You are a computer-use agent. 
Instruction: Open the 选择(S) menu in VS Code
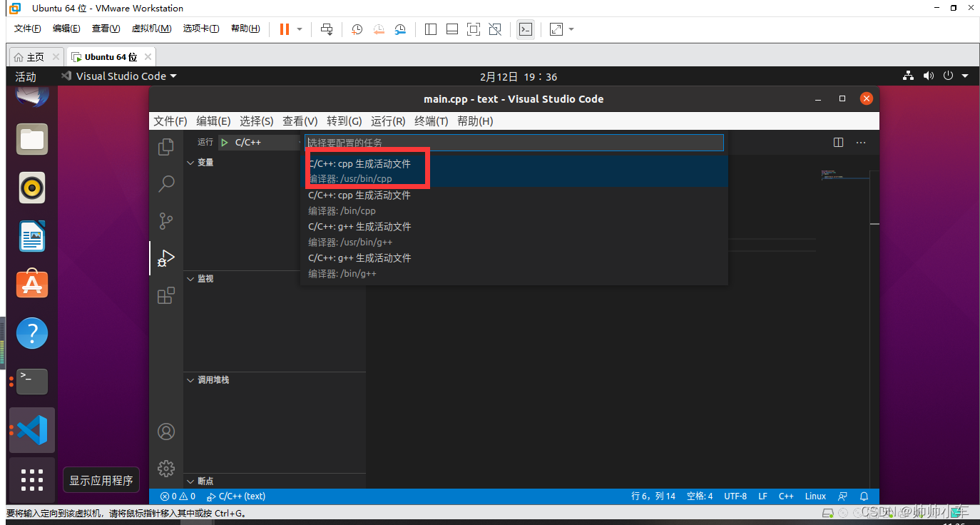(x=257, y=121)
